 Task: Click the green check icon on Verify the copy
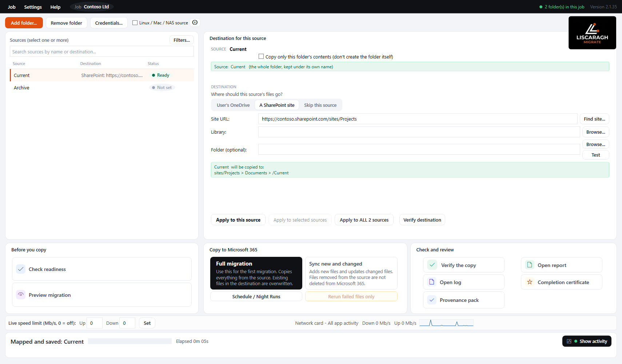[432, 265]
